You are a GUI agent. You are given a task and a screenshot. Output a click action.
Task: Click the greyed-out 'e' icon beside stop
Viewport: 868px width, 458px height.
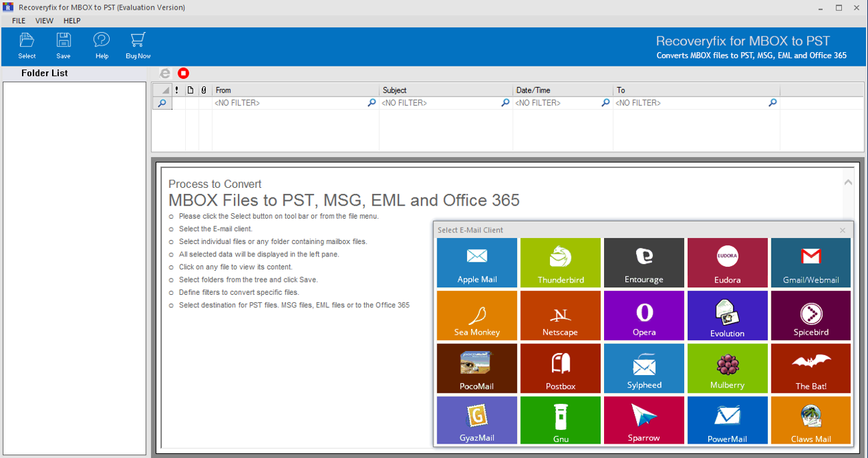click(165, 73)
